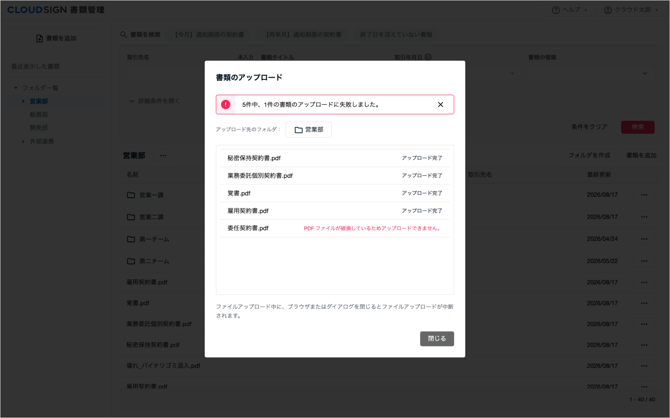Open the 第一チーム folder row
This screenshot has height=418, width=670.
[154, 239]
